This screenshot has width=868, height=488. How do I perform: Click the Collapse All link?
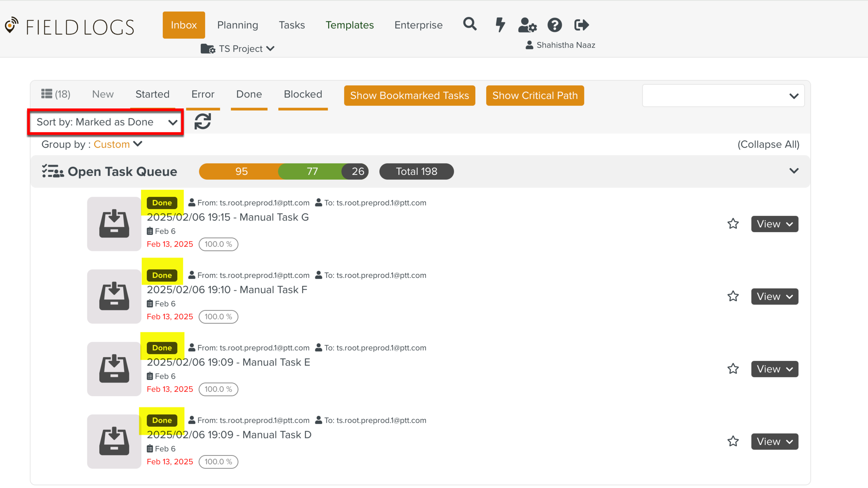(768, 144)
